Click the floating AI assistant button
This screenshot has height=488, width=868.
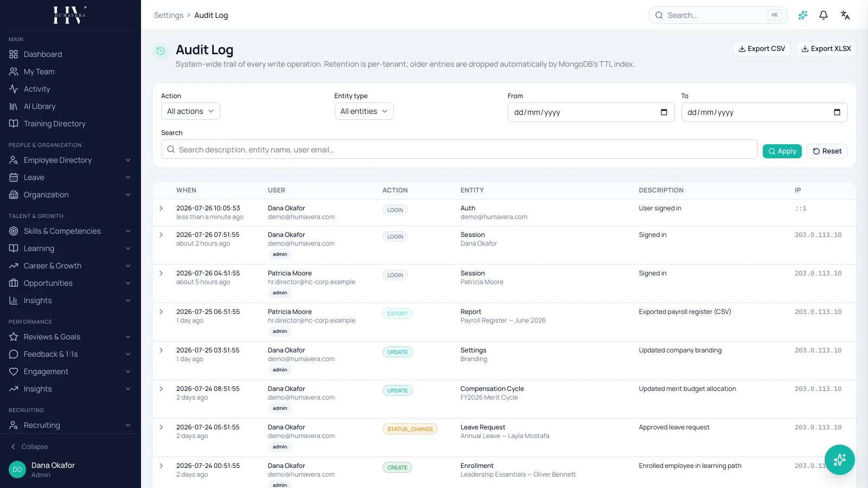tap(840, 460)
